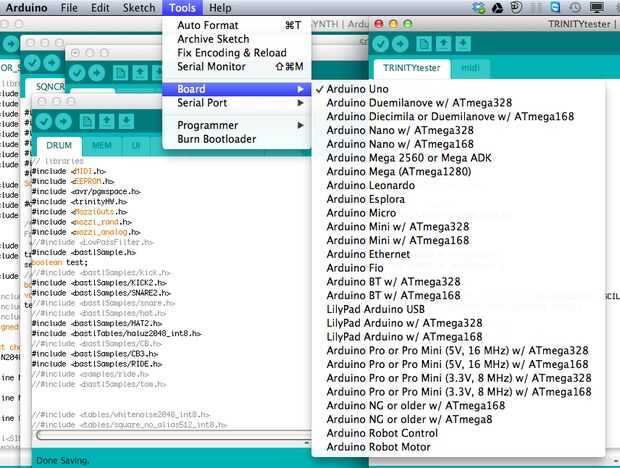620x468 pixels.
Task: Select Arduino Uno board
Action: coord(459,89)
